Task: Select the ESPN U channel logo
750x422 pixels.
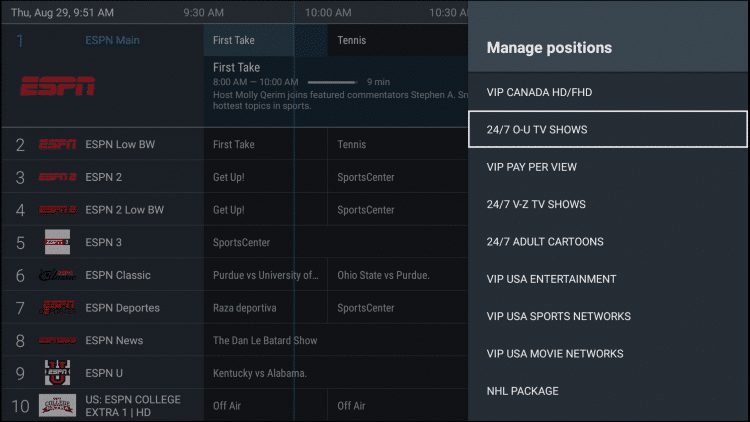Action: point(57,373)
